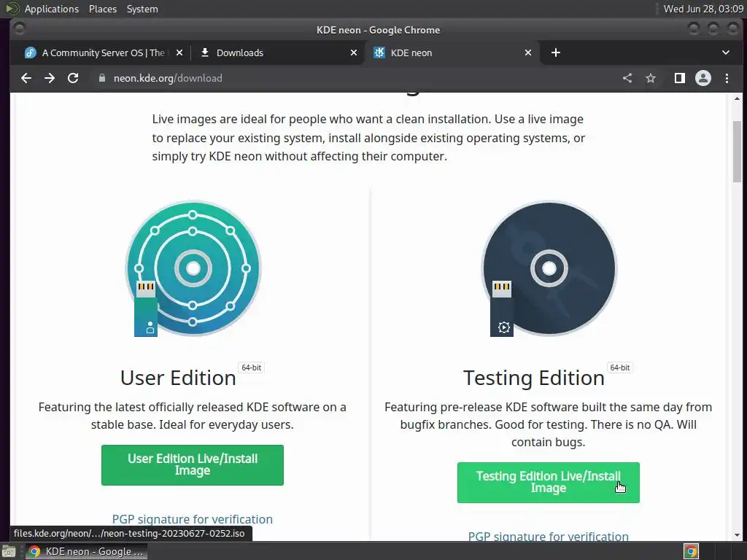
Task: Go back using the browser back arrow
Action: 26,78
